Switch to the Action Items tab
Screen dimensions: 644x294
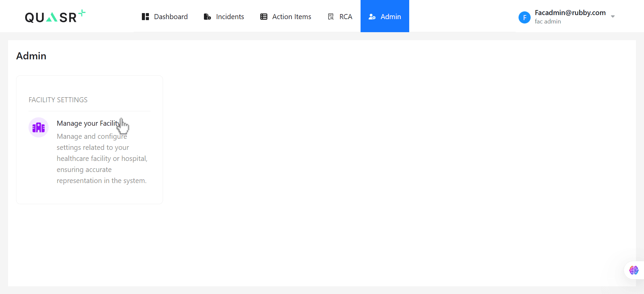point(286,16)
